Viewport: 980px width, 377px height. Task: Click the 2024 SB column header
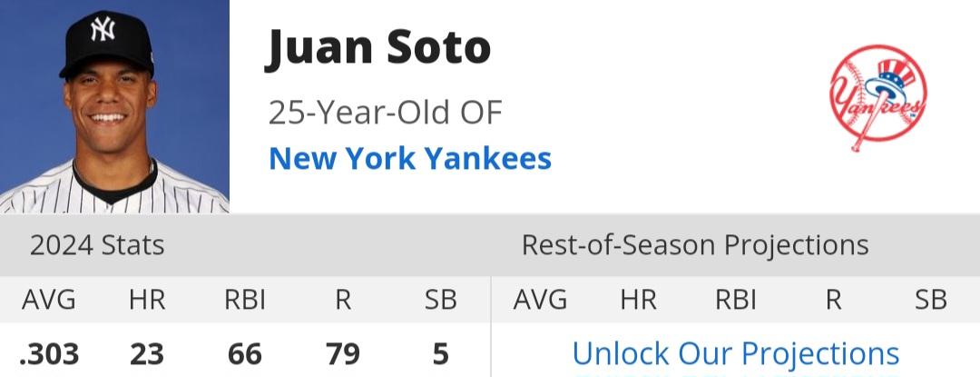coord(441,300)
